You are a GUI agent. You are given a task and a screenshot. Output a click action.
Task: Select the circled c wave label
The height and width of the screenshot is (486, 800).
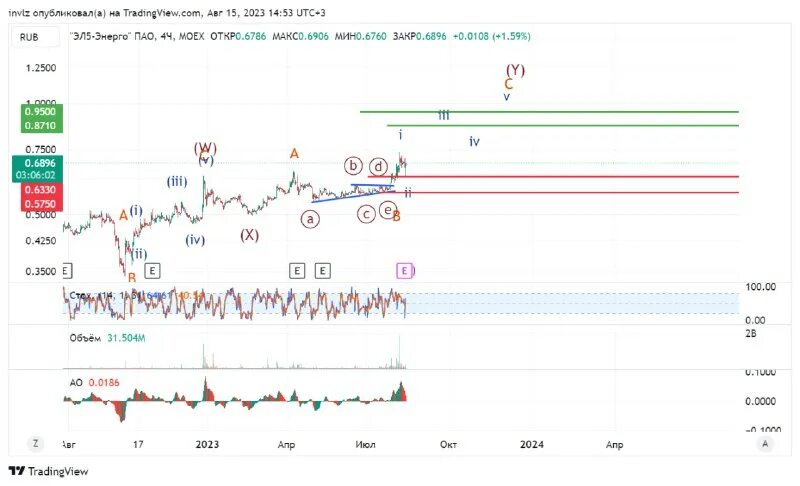point(366,214)
